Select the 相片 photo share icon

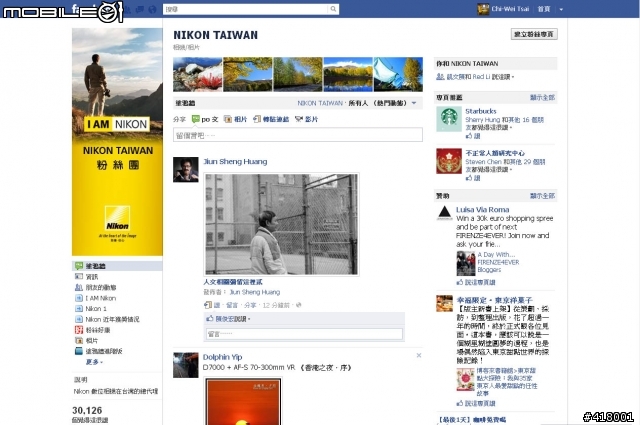click(228, 119)
